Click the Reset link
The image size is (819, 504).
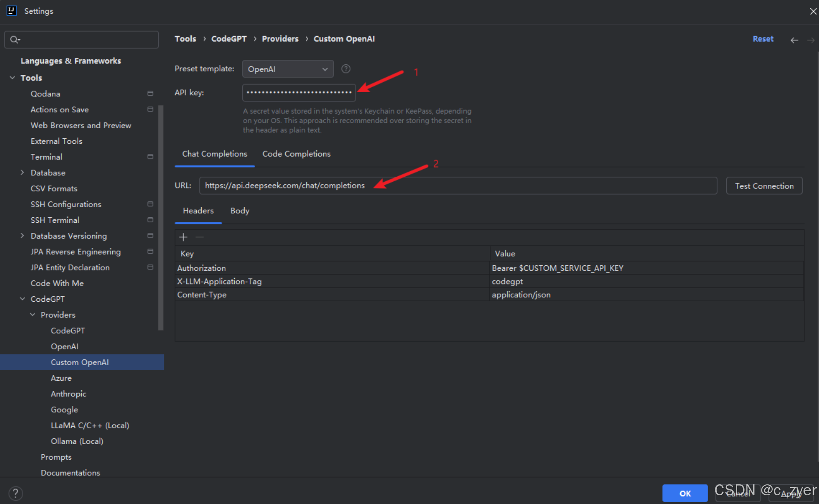tap(763, 39)
